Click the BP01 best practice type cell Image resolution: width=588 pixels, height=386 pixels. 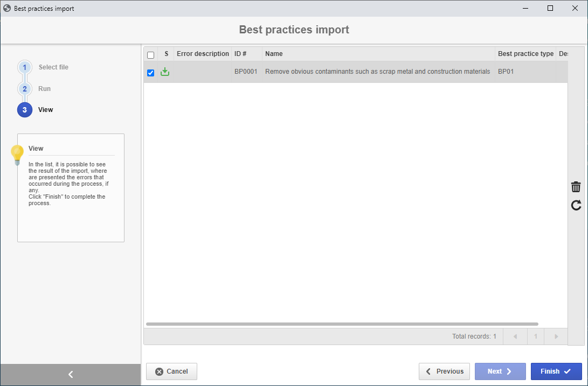coord(525,72)
